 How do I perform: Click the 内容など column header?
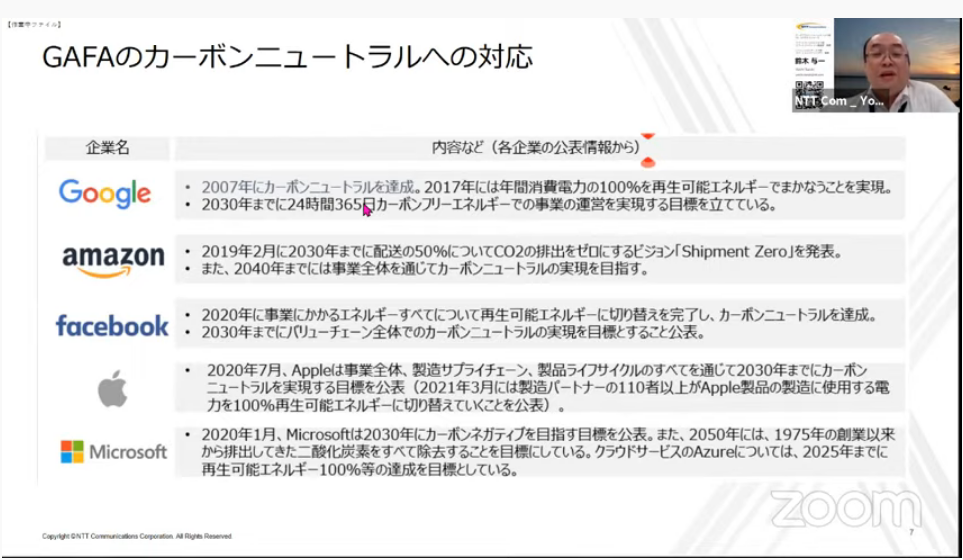[x=536, y=147]
